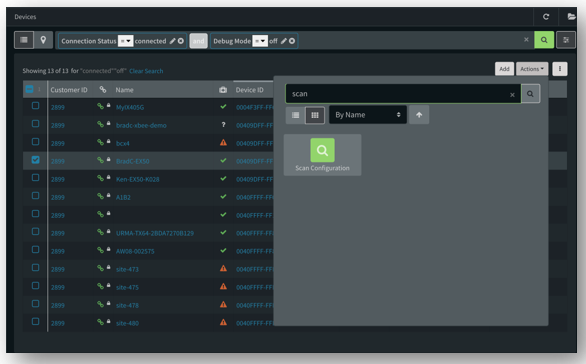Clear the scan text in actions search
586x364 pixels.
[x=512, y=95]
